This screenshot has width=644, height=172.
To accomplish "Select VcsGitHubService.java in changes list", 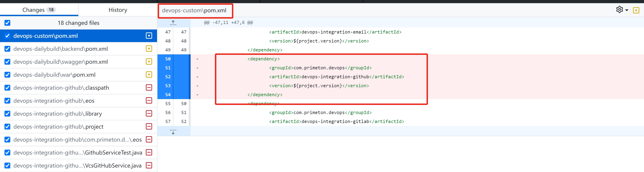I will click(x=79, y=166).
